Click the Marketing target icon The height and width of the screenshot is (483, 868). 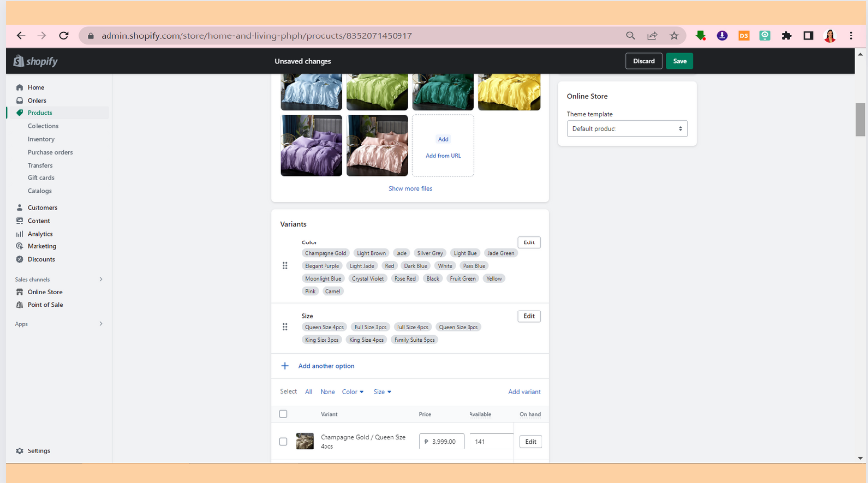(x=20, y=246)
